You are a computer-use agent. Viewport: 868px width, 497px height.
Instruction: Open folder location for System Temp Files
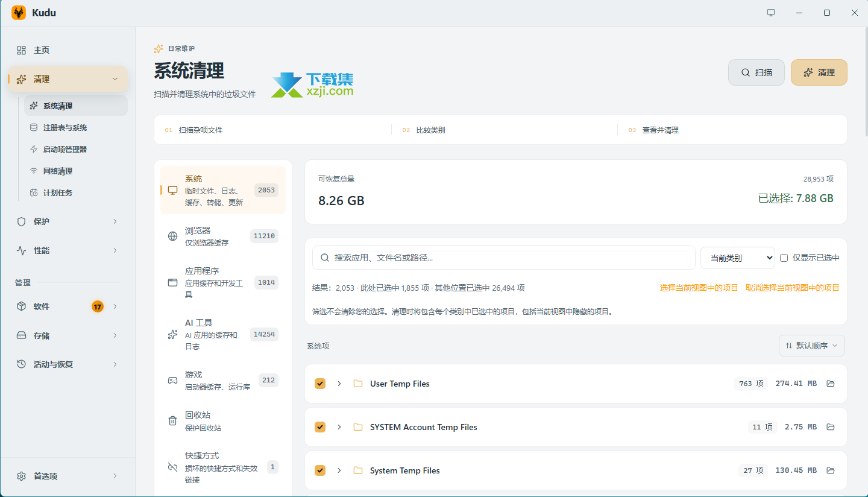point(831,470)
